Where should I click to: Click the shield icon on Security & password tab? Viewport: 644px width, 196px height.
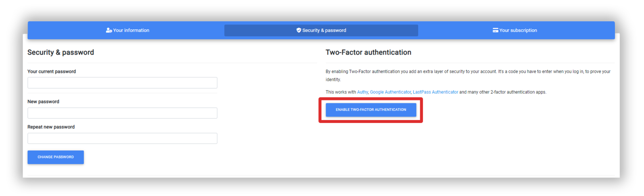pyautogui.click(x=299, y=31)
